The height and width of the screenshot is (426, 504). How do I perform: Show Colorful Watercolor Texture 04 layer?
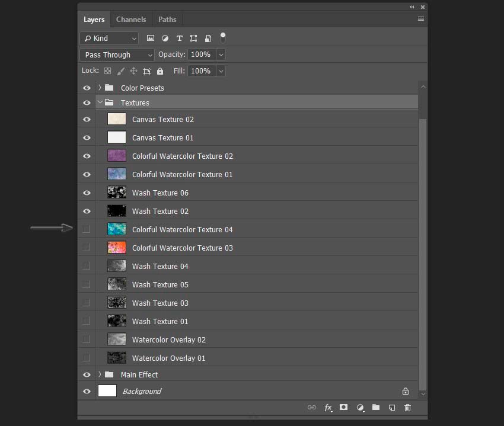pyautogui.click(x=86, y=229)
